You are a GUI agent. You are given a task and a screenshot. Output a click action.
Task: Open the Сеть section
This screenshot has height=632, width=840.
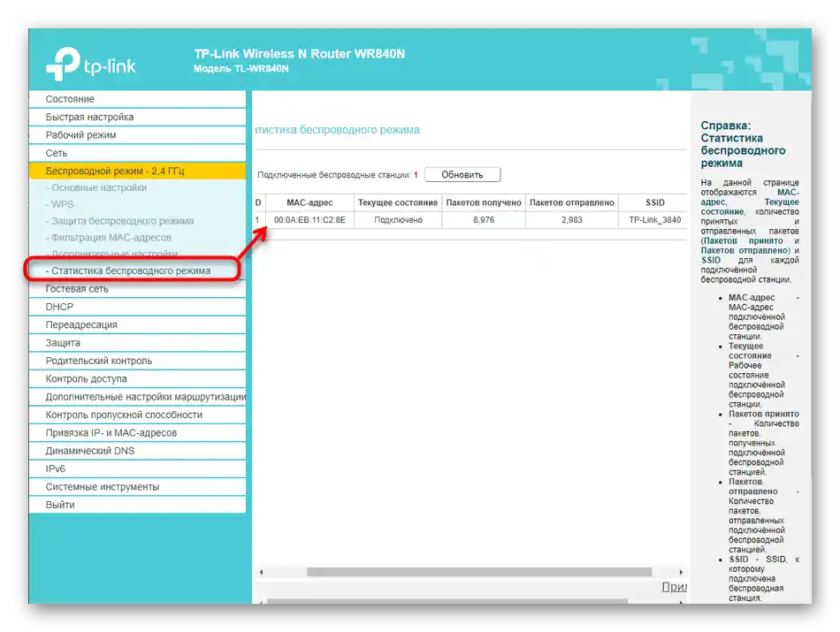[137, 153]
